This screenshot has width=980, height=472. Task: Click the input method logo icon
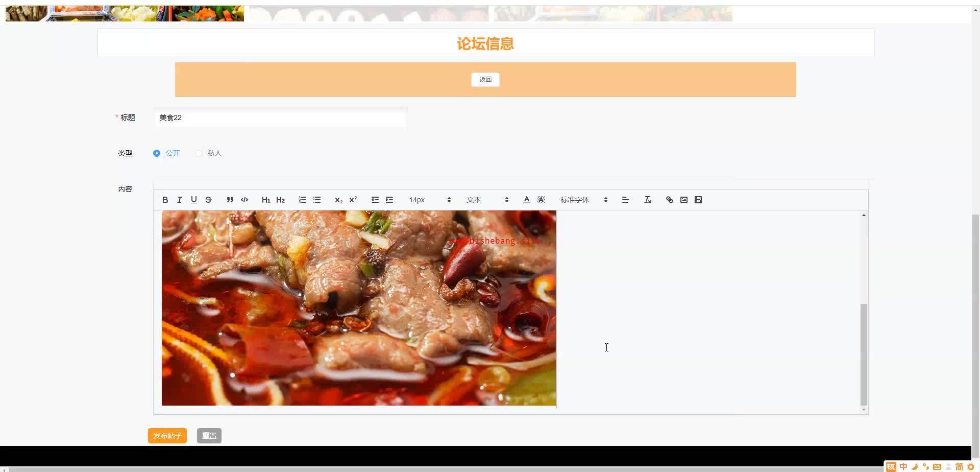click(891, 467)
